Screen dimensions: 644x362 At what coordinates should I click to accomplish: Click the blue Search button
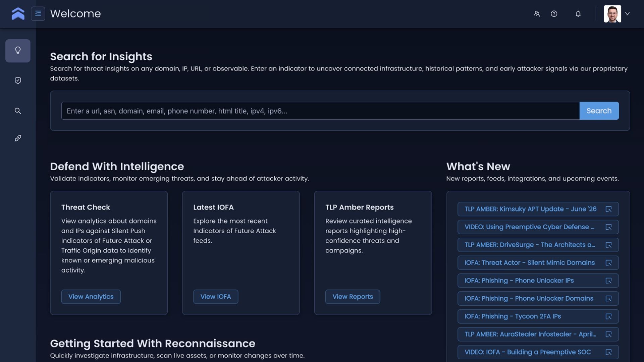pyautogui.click(x=599, y=111)
